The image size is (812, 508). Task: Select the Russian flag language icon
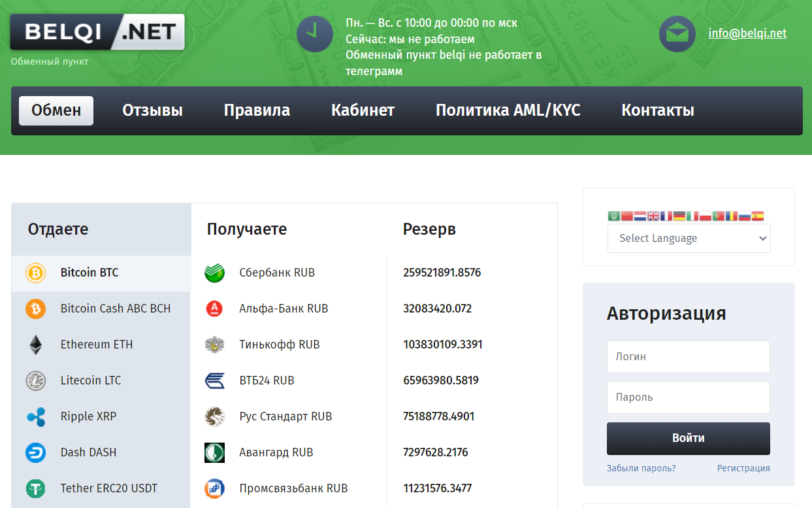pyautogui.click(x=745, y=216)
